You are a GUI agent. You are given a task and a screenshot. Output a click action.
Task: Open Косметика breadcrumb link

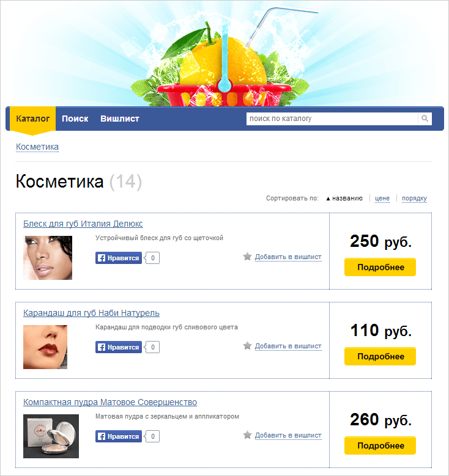pyautogui.click(x=37, y=147)
